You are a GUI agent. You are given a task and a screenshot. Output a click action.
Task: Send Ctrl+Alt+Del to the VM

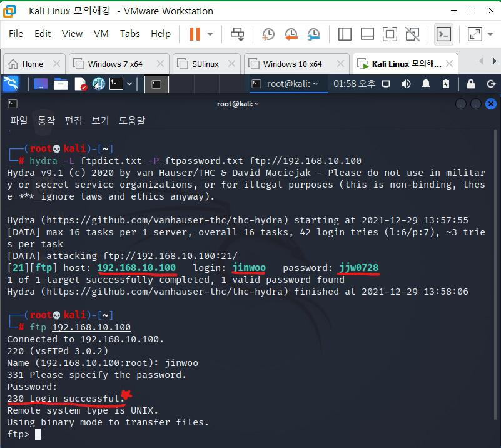pyautogui.click(x=238, y=34)
